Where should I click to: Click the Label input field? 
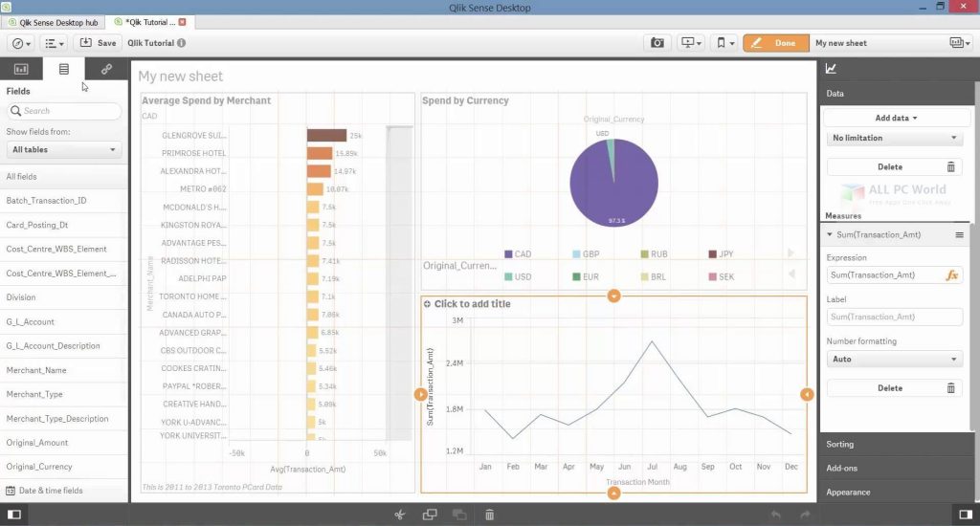pyautogui.click(x=895, y=317)
